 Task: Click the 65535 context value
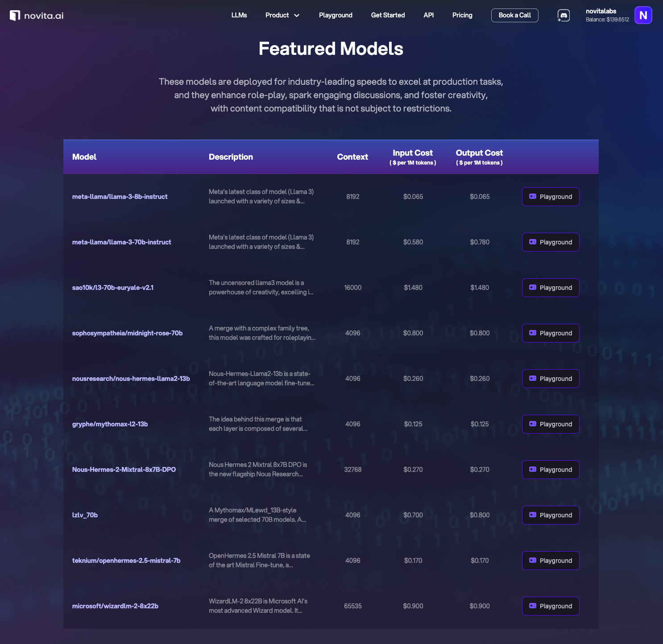click(x=353, y=606)
